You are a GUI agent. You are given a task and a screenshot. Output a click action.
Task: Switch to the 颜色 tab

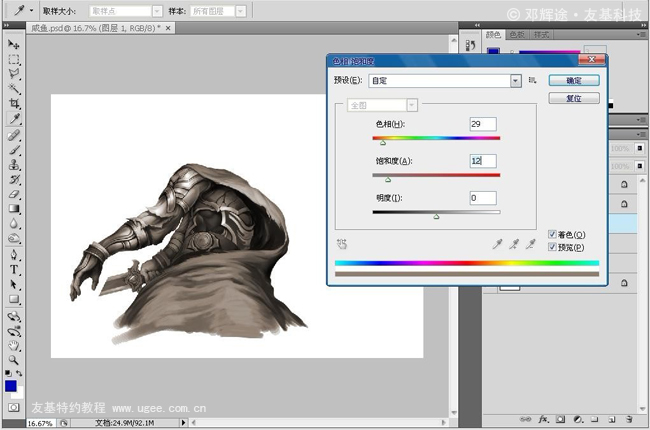tap(493, 35)
